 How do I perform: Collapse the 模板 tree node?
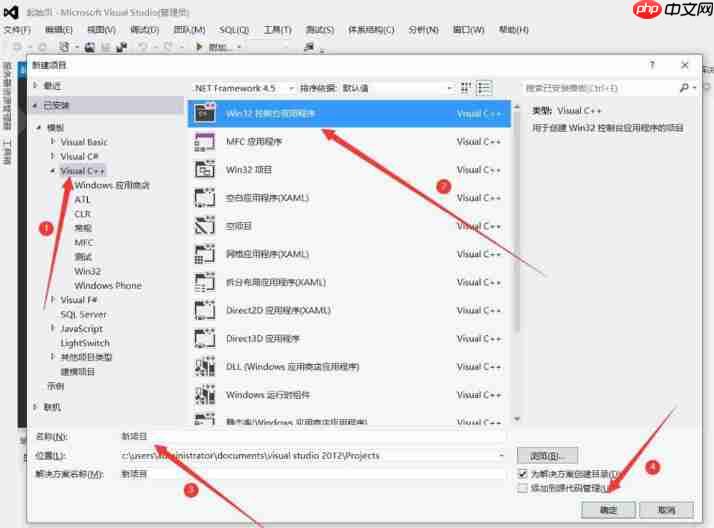click(x=40, y=127)
